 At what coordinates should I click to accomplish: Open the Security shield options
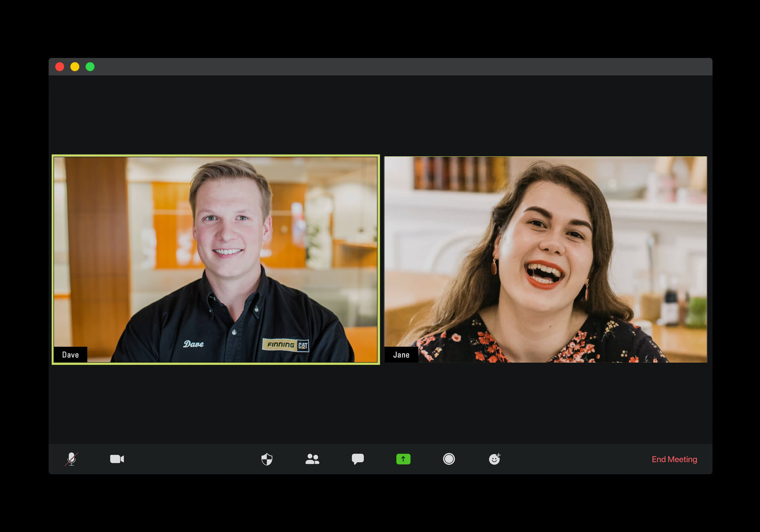coord(267,459)
